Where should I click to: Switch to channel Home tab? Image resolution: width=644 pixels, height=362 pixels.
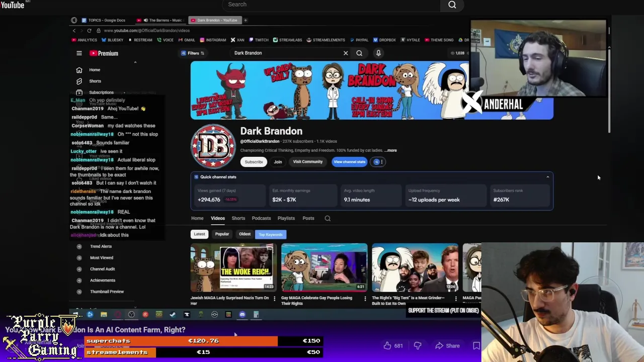coord(197,218)
